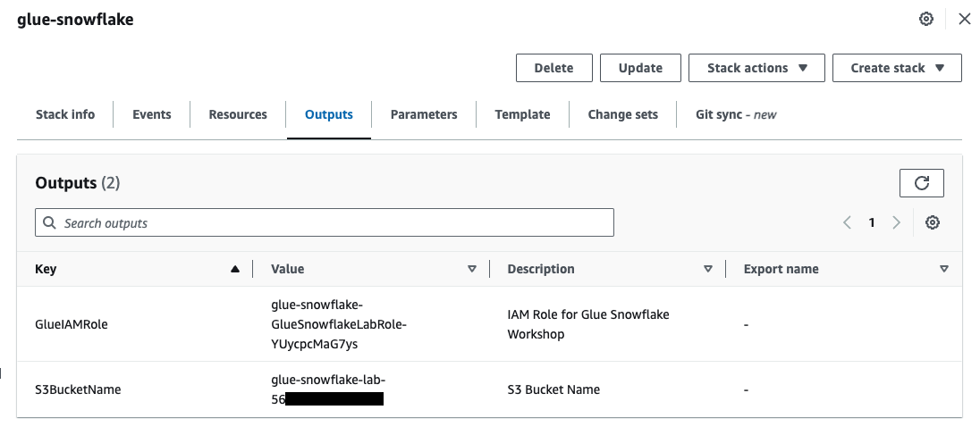Viewport: 980px width, 435px height.
Task: Close the glue-snowflake panel
Action: click(964, 19)
